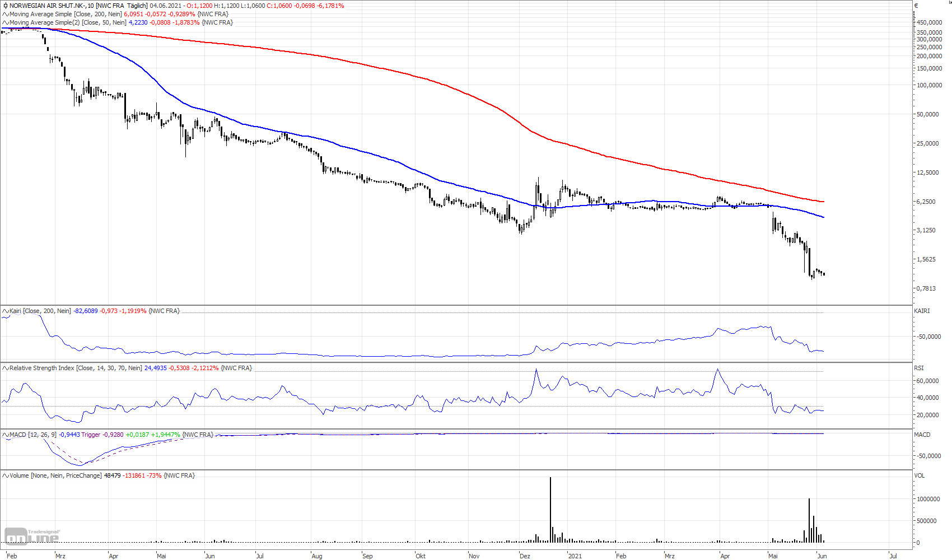
Task: Select the Volume [None, Nein, PriceChange] legend
Action: 55,475
